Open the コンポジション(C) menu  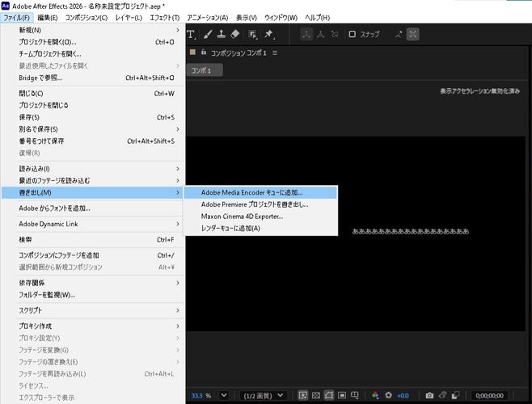87,18
